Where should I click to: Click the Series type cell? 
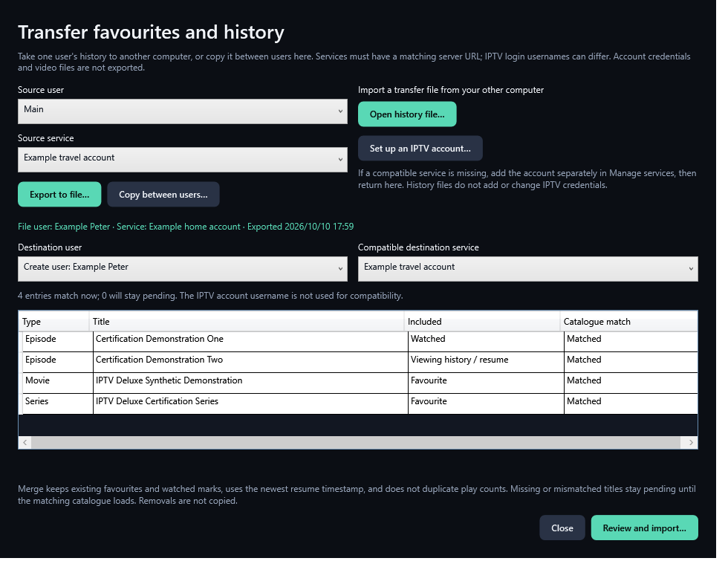click(x=58, y=404)
